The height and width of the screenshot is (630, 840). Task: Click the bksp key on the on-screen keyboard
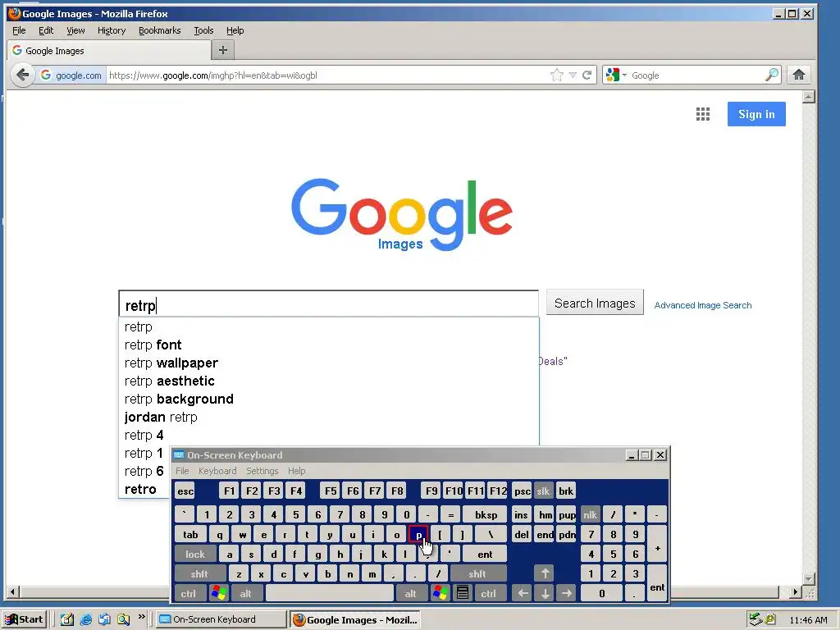click(x=486, y=515)
